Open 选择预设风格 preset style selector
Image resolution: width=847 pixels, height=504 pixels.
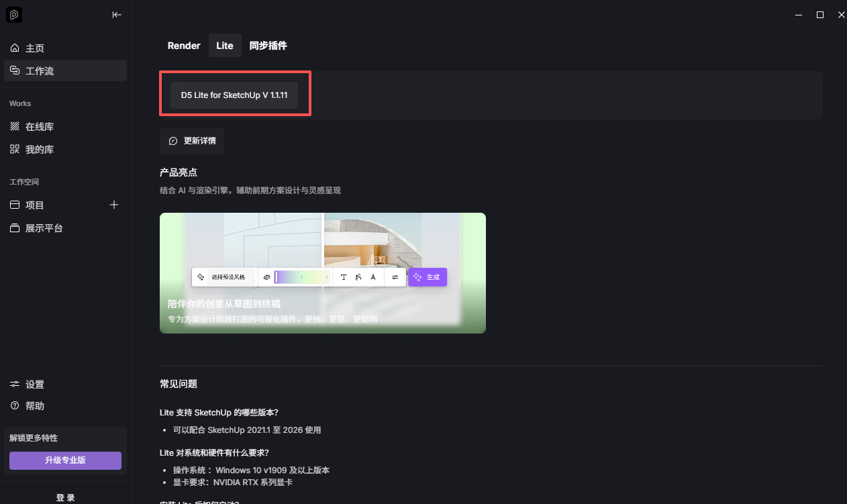(228, 277)
